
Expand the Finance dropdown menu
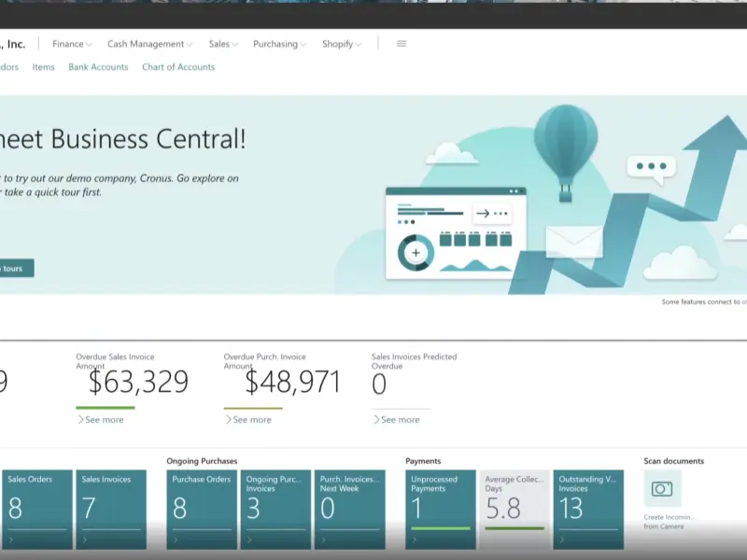click(72, 44)
